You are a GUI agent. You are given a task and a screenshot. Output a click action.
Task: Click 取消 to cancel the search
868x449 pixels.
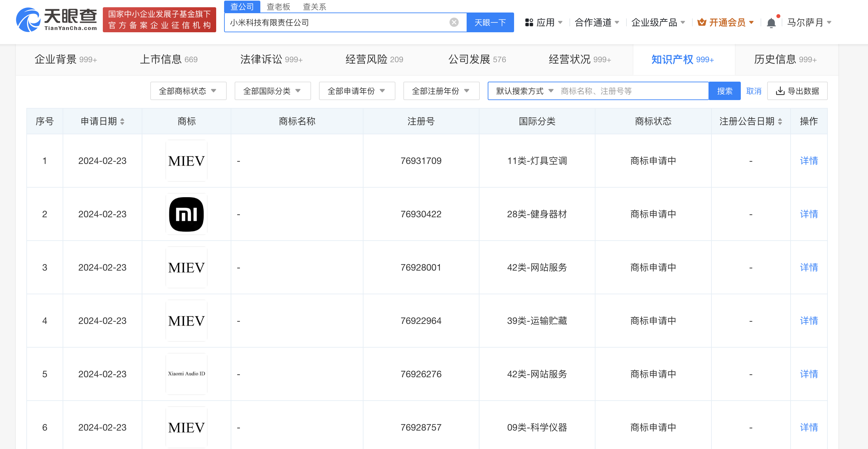(x=754, y=91)
